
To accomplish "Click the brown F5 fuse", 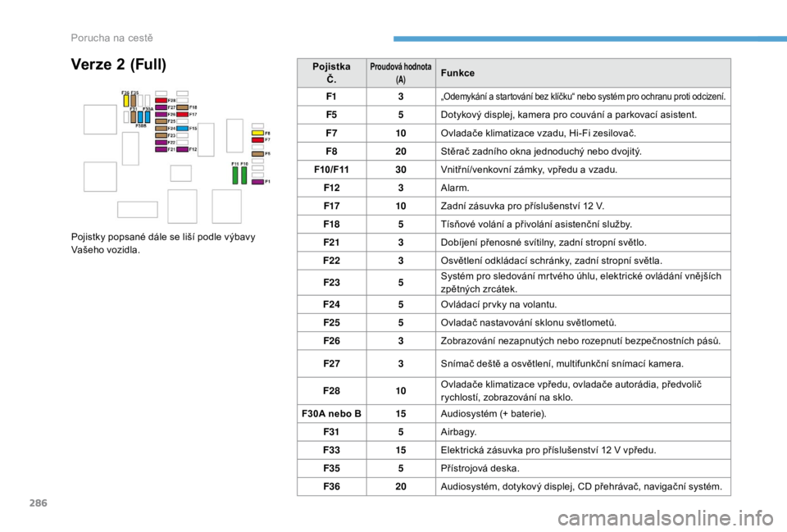I will tap(257, 153).
